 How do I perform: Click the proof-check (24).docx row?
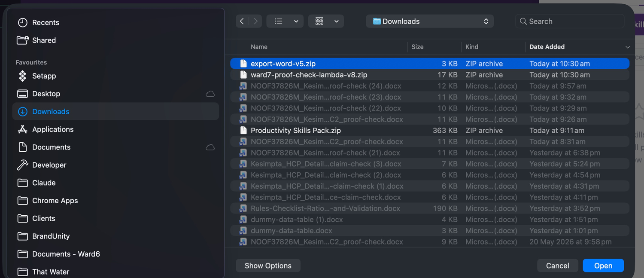tap(430, 86)
